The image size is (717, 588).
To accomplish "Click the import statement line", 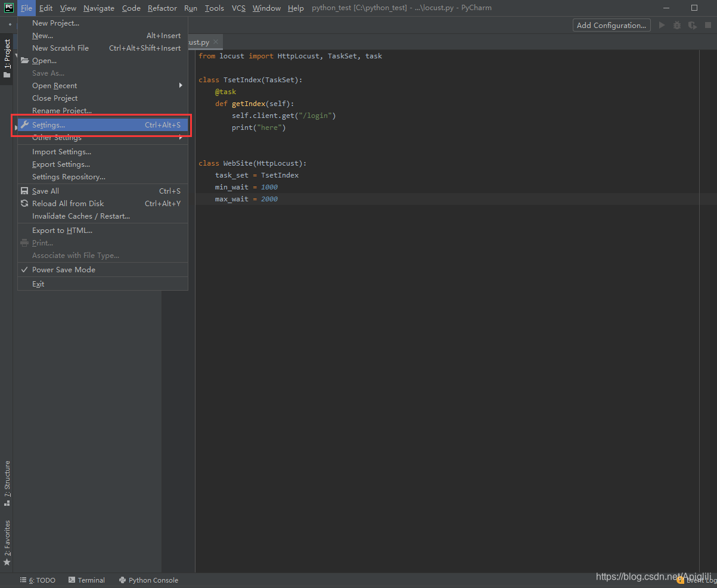I will pyautogui.click(x=290, y=56).
